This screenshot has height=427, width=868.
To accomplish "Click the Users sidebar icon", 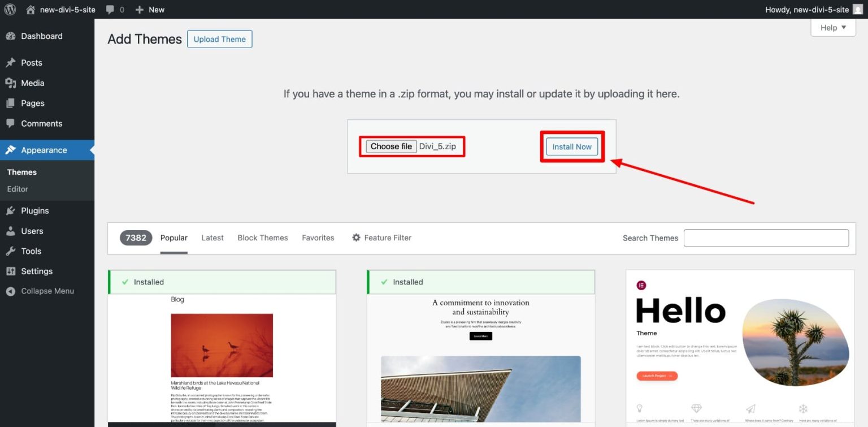I will click(11, 231).
